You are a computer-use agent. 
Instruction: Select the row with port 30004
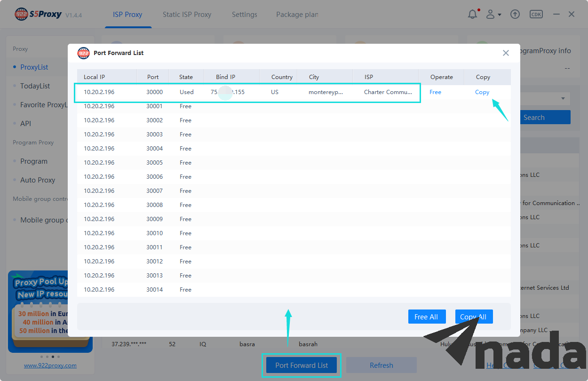(294, 149)
